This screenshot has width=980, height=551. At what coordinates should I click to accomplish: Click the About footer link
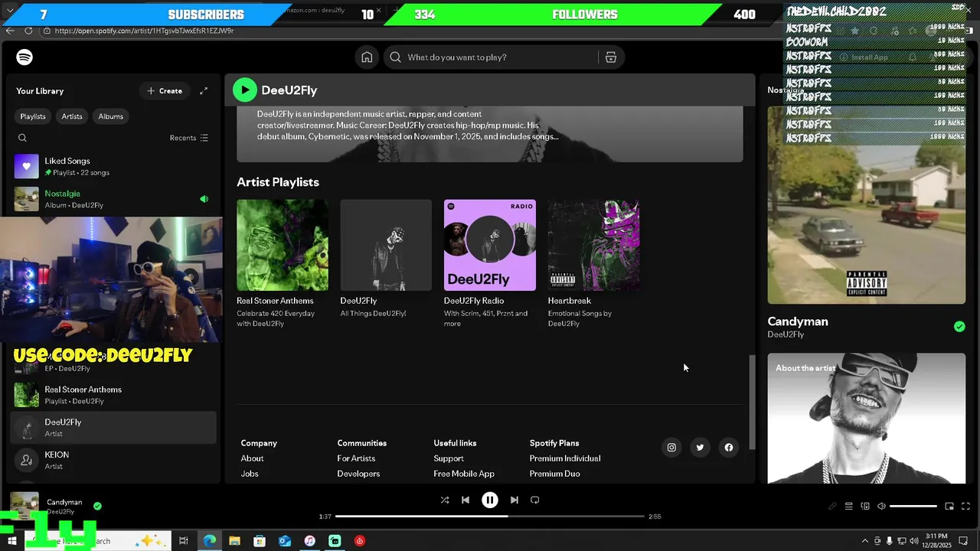(252, 458)
